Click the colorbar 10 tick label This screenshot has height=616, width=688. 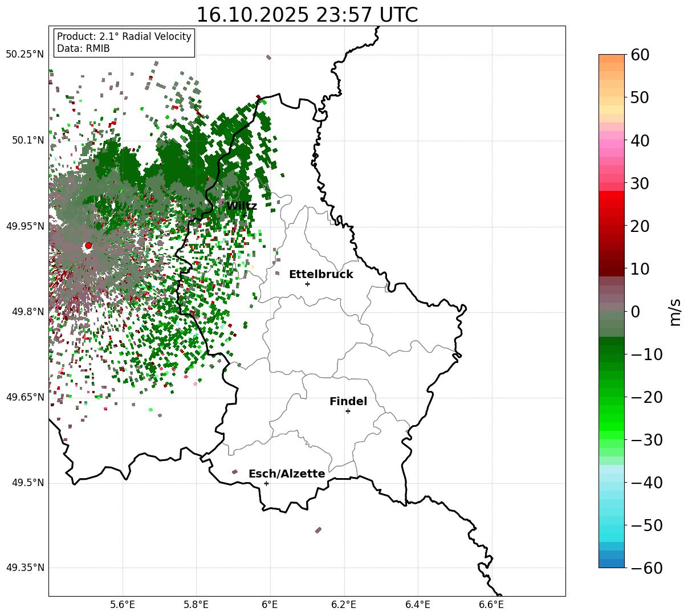click(639, 268)
